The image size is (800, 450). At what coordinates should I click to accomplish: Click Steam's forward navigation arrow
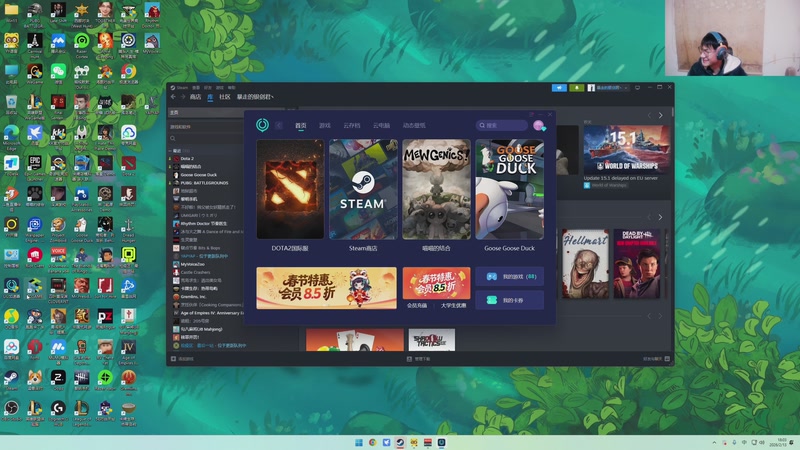coord(183,97)
